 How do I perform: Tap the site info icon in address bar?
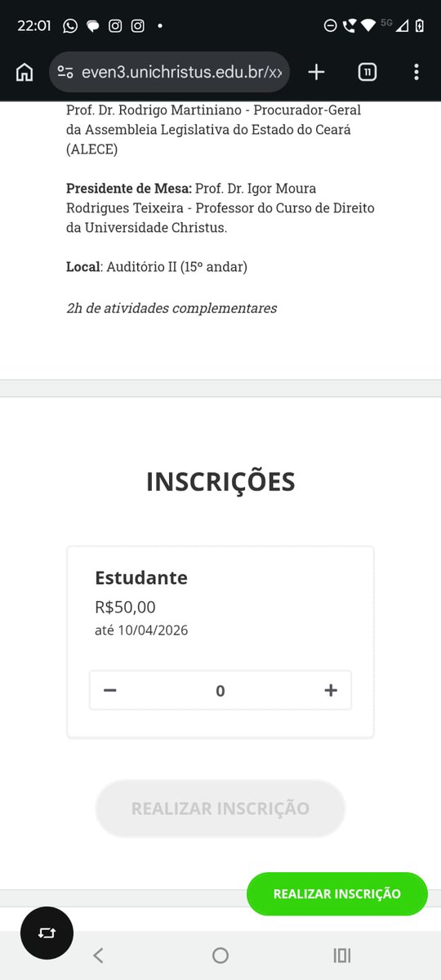(65, 72)
